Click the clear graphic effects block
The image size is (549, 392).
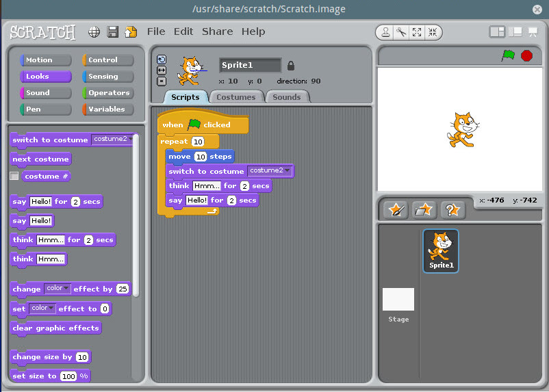(x=55, y=328)
